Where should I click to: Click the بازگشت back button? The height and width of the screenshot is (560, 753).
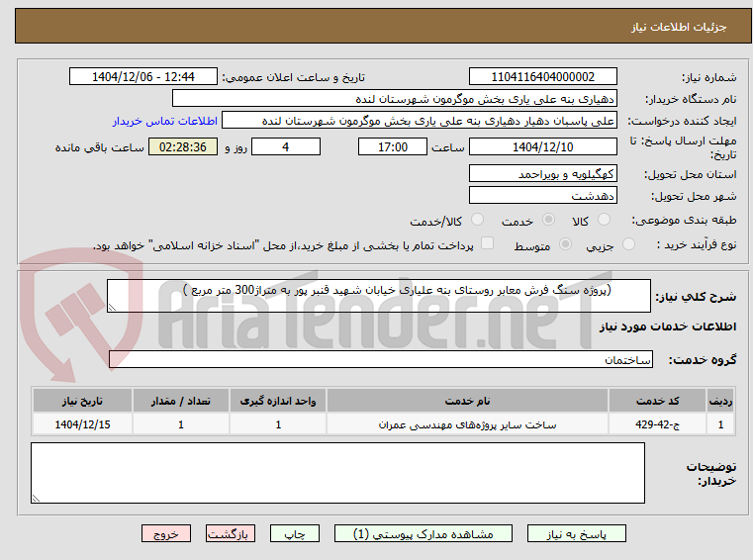click(230, 533)
